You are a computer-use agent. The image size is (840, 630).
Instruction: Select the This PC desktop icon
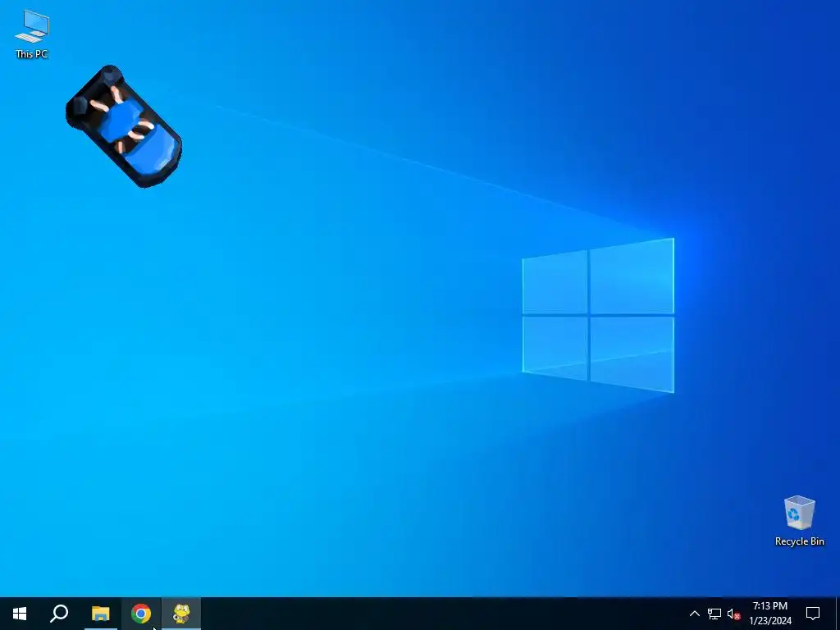pyautogui.click(x=32, y=34)
